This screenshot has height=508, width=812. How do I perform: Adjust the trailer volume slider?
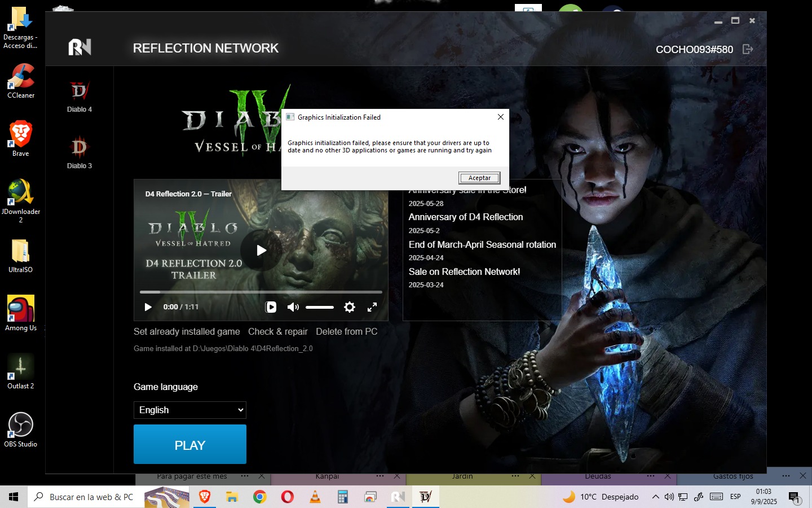point(320,307)
